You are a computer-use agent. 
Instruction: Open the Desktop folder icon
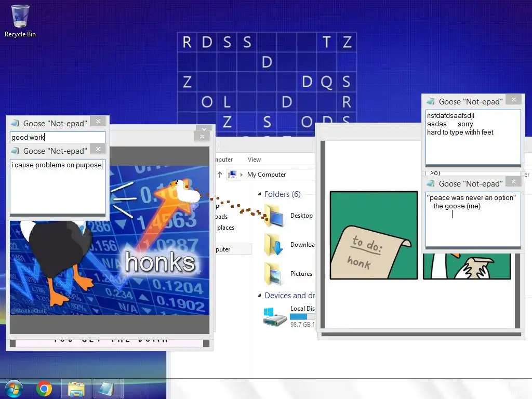click(274, 216)
